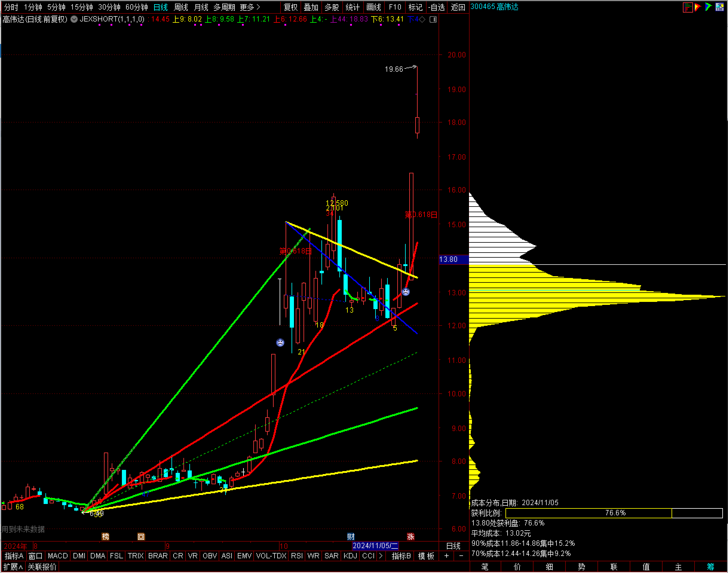Switch to the 笔 tick tab
Viewport: 728px width, 573px height.
485,567
